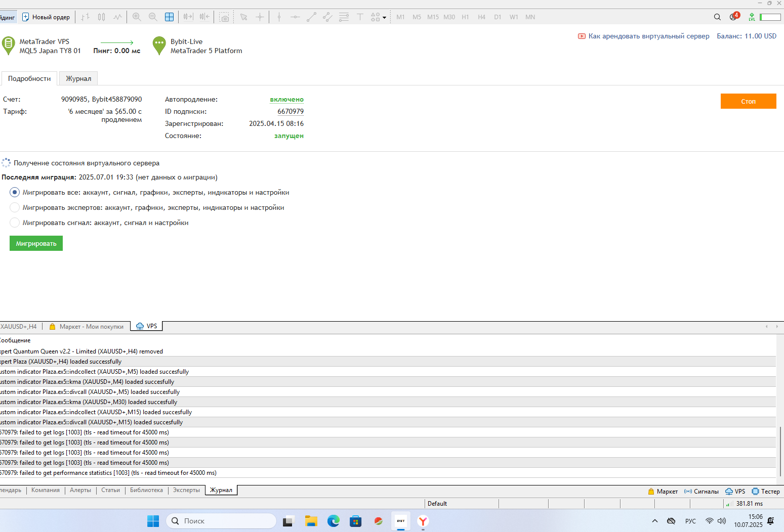Select the vertical line drawing tool
Image resolution: width=784 pixels, height=532 pixels.
[x=279, y=17]
